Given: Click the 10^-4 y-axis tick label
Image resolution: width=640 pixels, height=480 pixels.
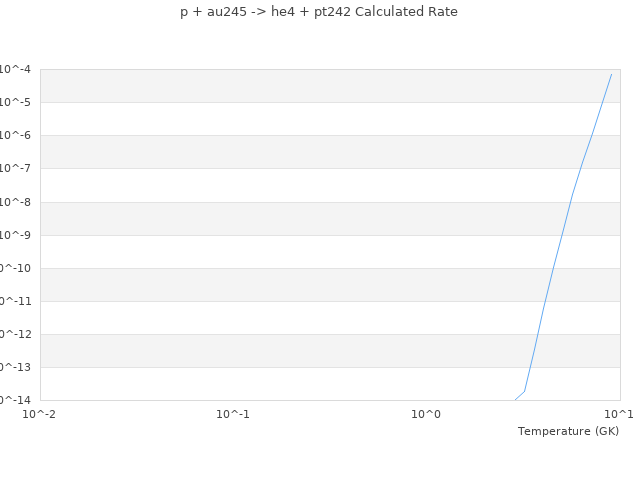Looking at the screenshot, I should pos(15,69).
